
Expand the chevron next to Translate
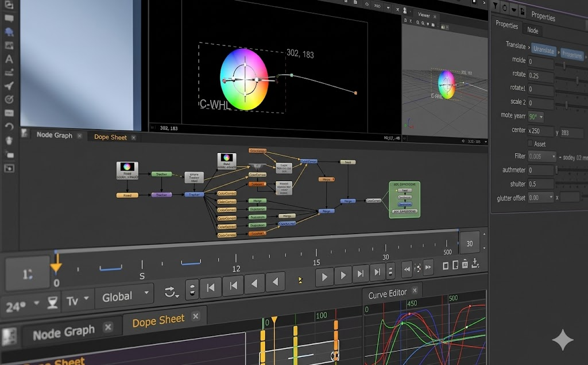[x=529, y=47]
